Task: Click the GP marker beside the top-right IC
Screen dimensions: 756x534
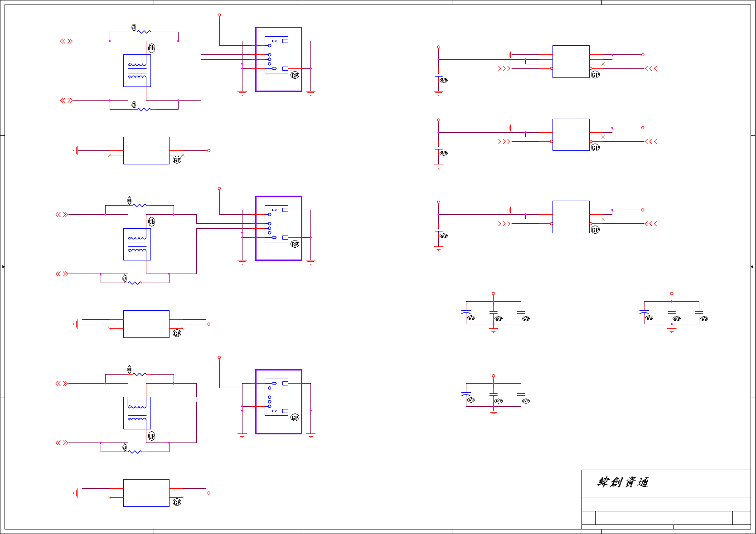Action: click(x=596, y=75)
